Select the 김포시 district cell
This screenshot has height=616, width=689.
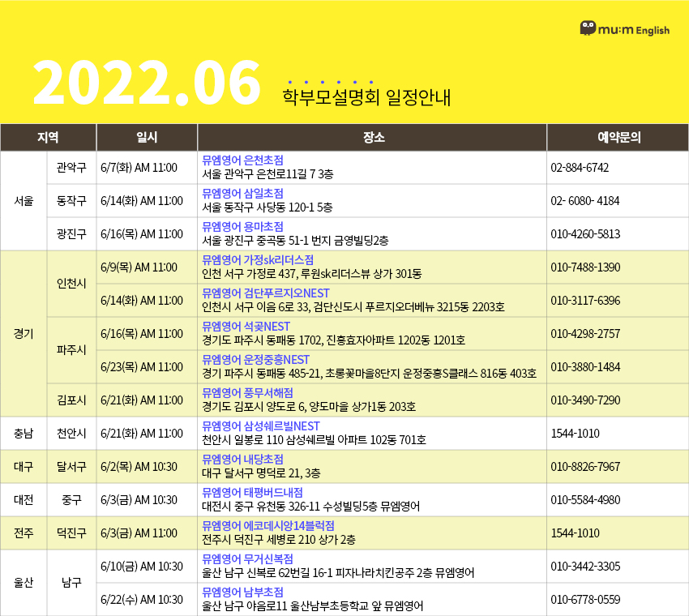click(x=71, y=400)
